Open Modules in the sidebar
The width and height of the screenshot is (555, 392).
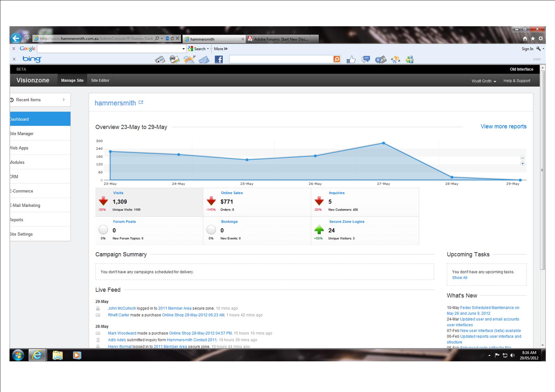coord(40,162)
